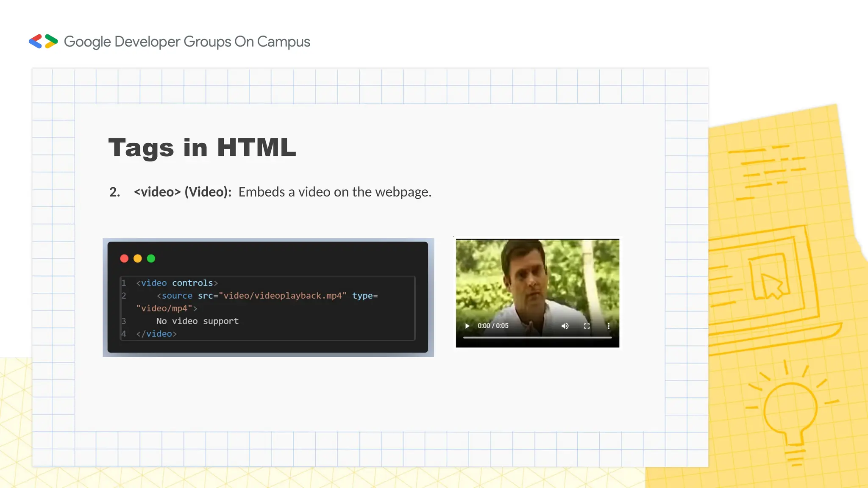Screen dimensions: 868x488
Task: Click the '<video controls>' code line
Action: pyautogui.click(x=177, y=283)
